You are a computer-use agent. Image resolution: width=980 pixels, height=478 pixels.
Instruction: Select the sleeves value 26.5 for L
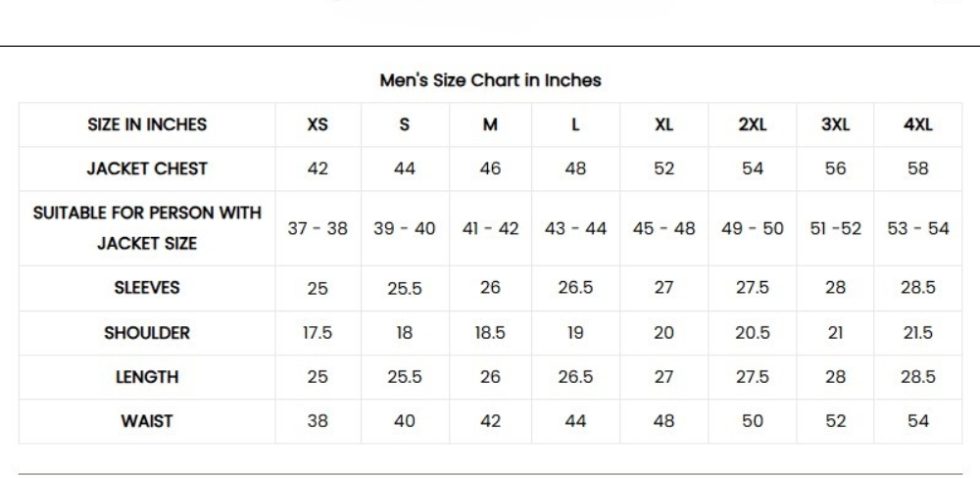[x=576, y=289]
